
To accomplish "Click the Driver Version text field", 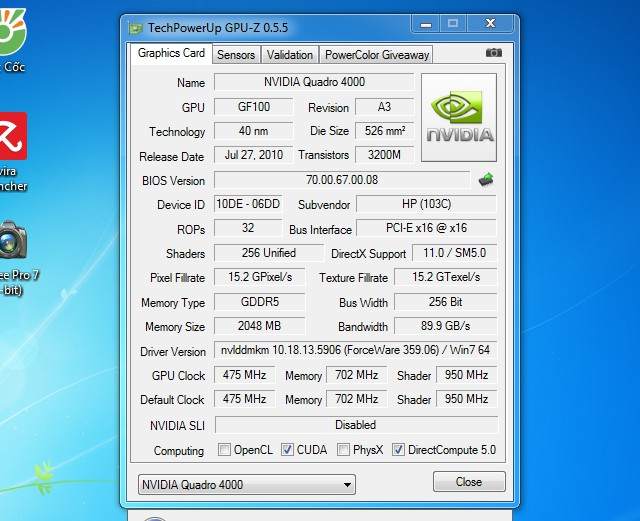I will click(355, 351).
